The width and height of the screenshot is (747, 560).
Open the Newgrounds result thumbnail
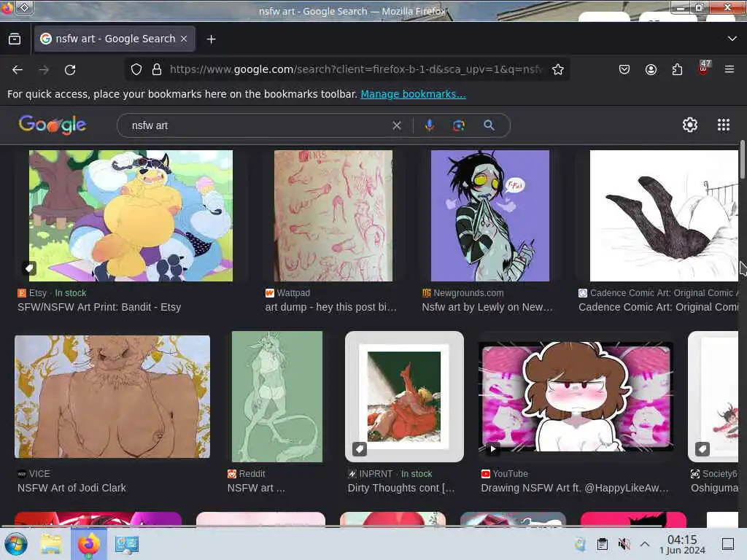pos(490,216)
